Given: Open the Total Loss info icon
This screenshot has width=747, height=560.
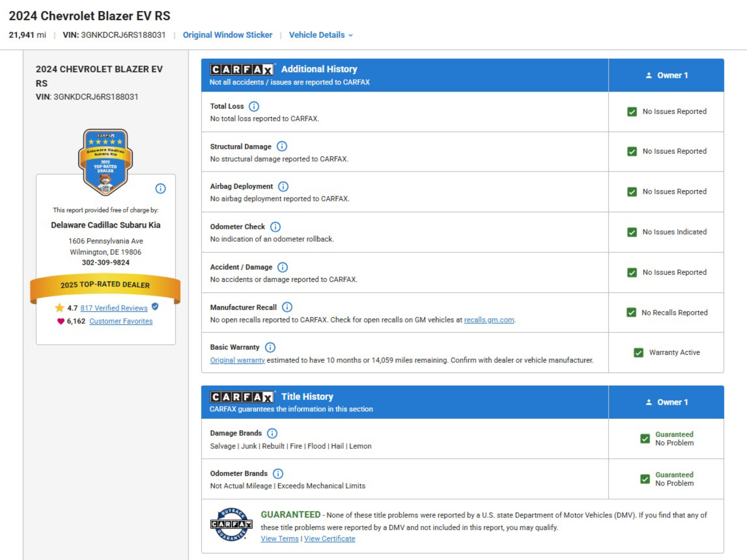Looking at the screenshot, I should 254,106.
